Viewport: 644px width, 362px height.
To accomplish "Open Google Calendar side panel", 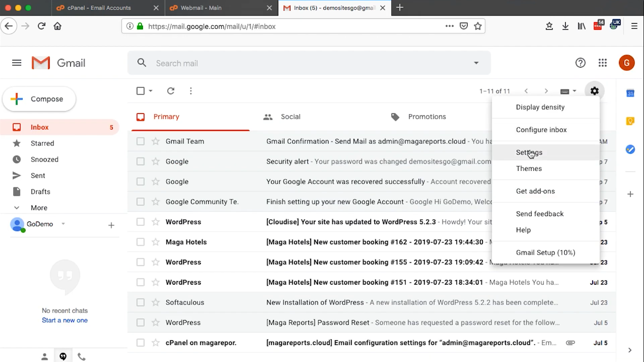I will 630,93.
